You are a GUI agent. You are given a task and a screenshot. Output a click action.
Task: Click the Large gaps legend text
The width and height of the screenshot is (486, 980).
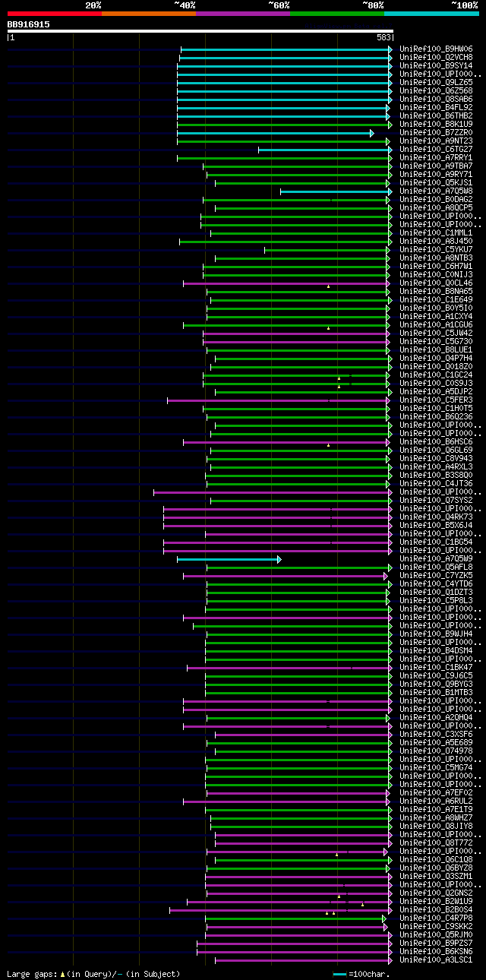[93, 974]
